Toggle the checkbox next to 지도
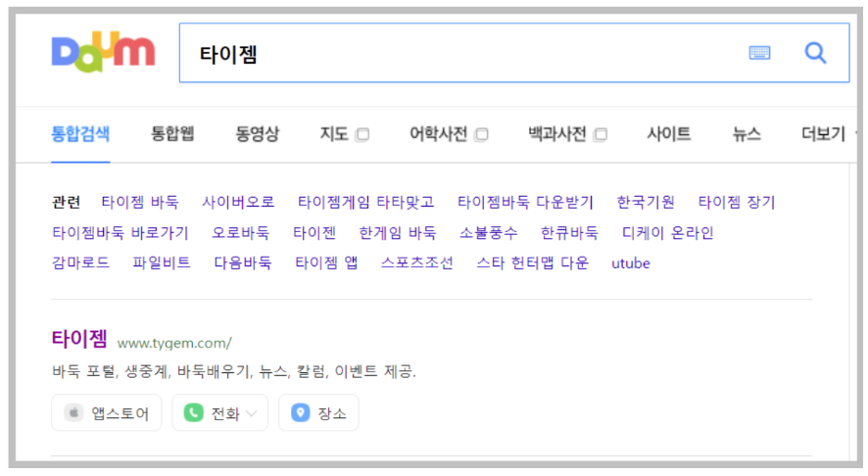This screenshot has width=868, height=476. (362, 134)
